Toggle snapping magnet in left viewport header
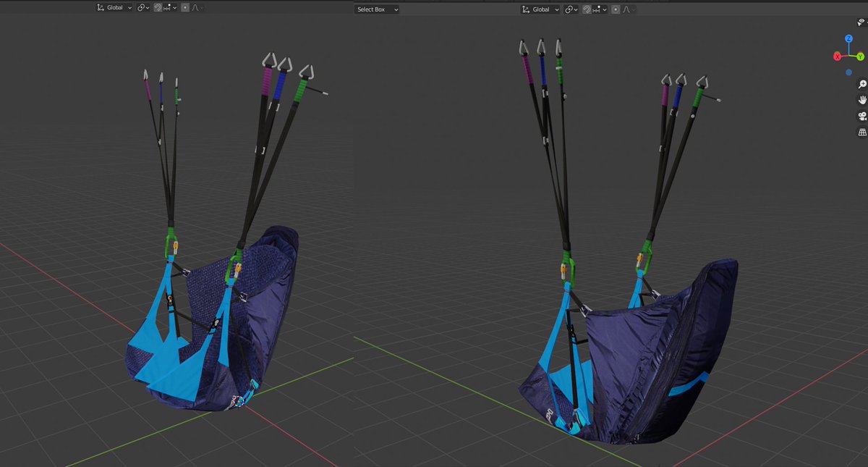The height and width of the screenshot is (467, 868). click(158, 8)
